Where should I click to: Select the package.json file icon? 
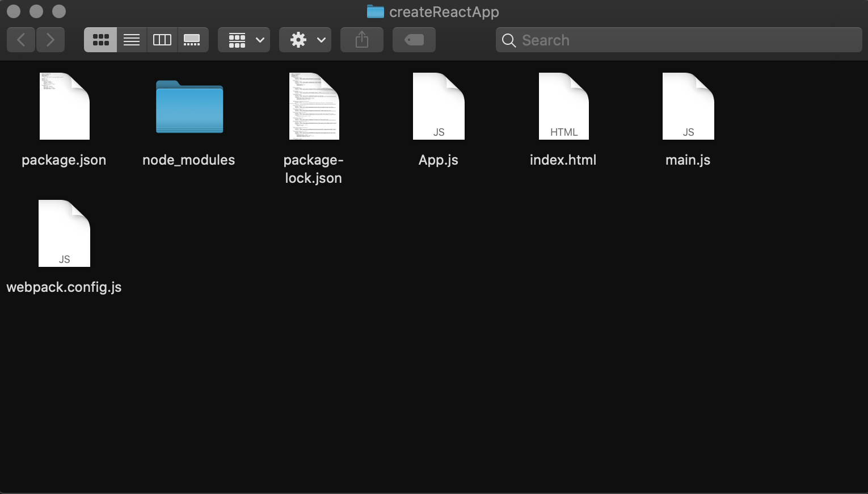point(64,106)
